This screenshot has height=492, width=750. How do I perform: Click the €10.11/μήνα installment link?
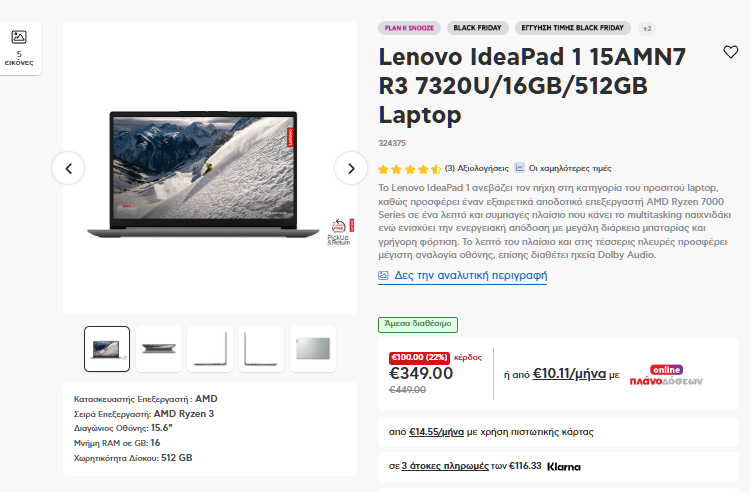[569, 373]
